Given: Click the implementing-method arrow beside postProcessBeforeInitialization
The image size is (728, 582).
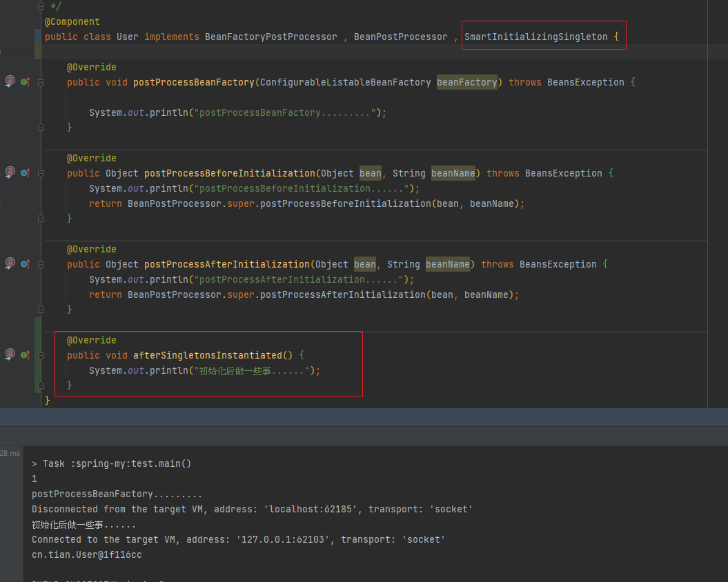Looking at the screenshot, I should (x=25, y=172).
